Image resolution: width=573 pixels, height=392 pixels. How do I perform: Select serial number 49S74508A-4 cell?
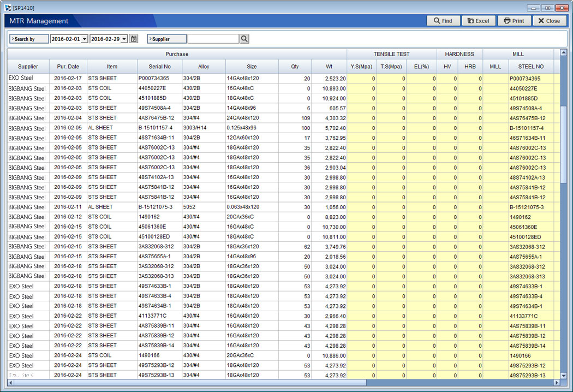click(x=160, y=108)
